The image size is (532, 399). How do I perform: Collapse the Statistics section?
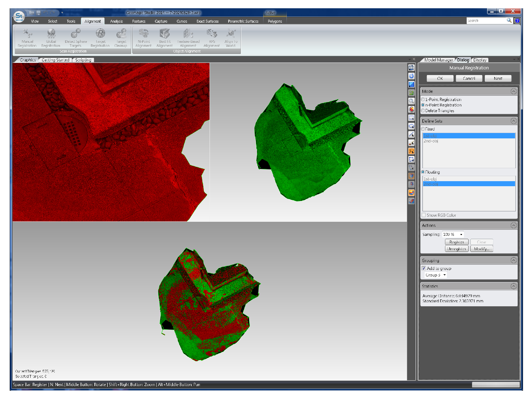point(513,286)
